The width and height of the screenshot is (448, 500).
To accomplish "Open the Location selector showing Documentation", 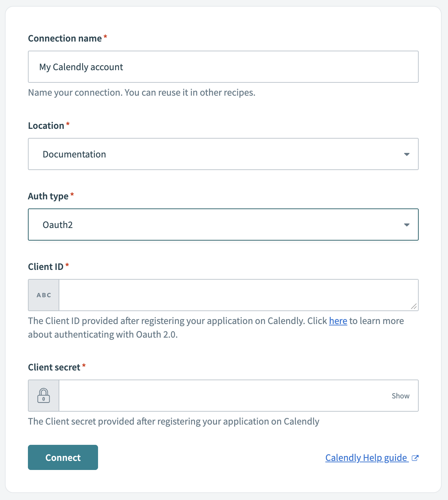I will (x=223, y=154).
